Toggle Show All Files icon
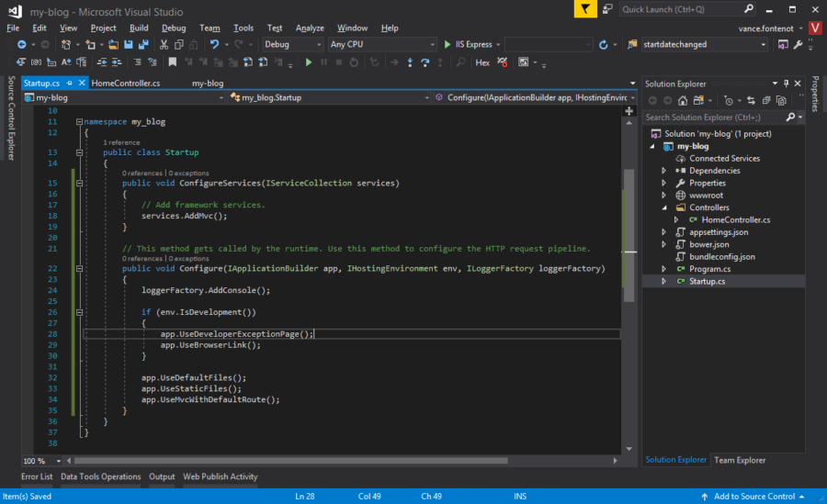 click(x=781, y=101)
